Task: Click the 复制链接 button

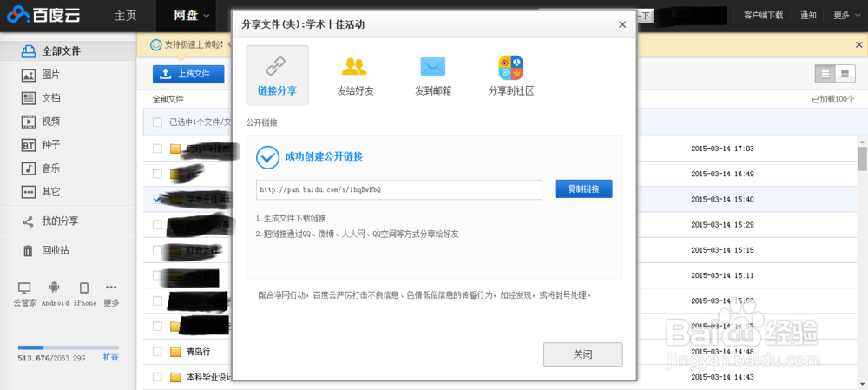Action: [583, 188]
